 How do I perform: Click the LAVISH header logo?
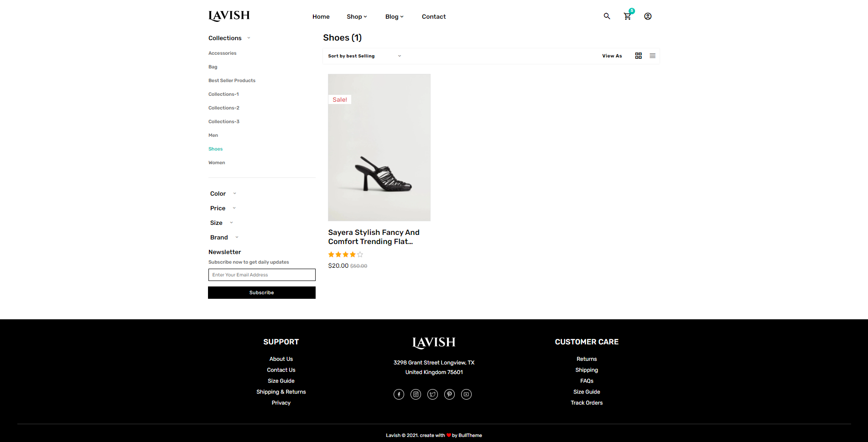click(229, 16)
